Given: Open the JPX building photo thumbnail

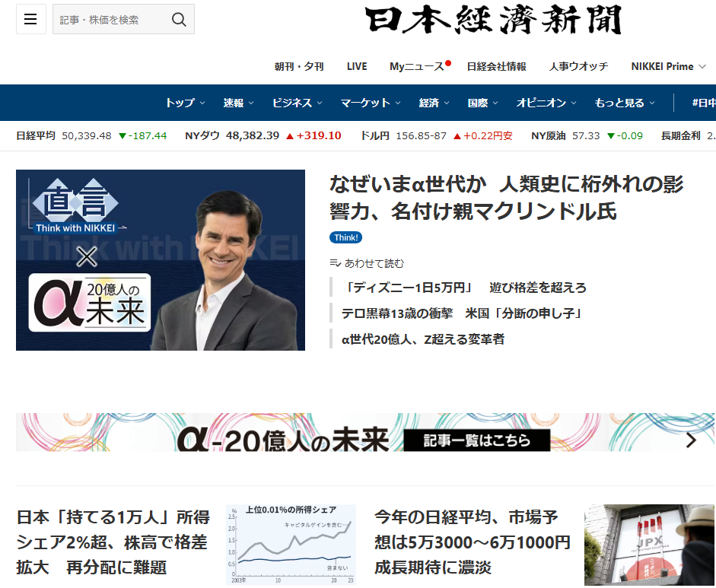Looking at the screenshot, I should coord(649,545).
